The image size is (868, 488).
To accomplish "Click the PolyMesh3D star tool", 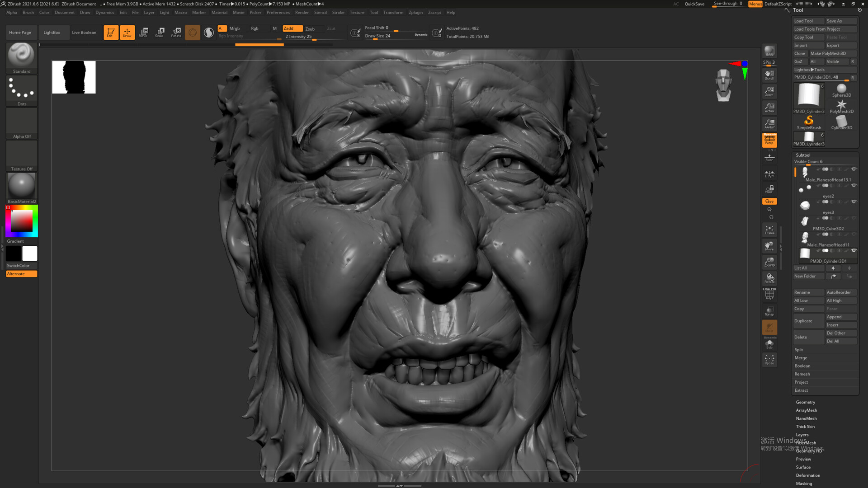I will [841, 105].
